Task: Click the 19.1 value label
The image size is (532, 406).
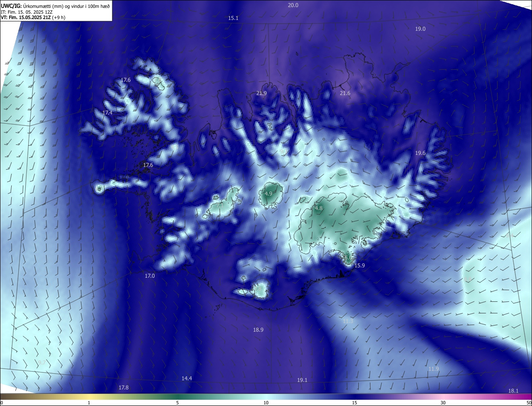Action: coord(302,380)
